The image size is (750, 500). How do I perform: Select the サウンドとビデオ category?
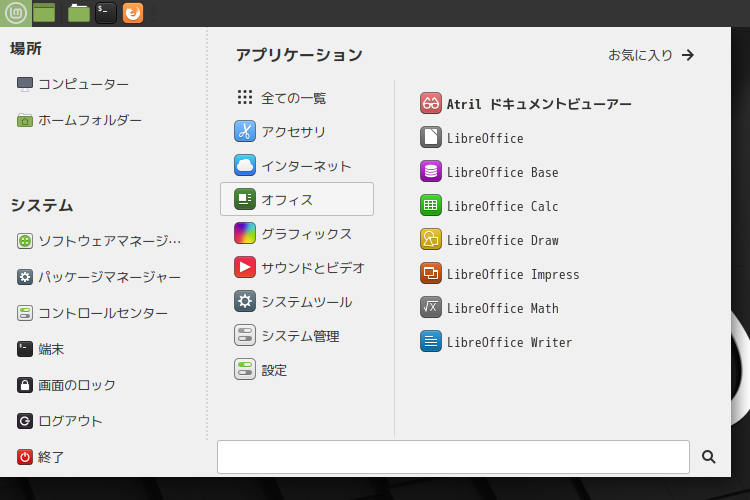click(x=297, y=267)
